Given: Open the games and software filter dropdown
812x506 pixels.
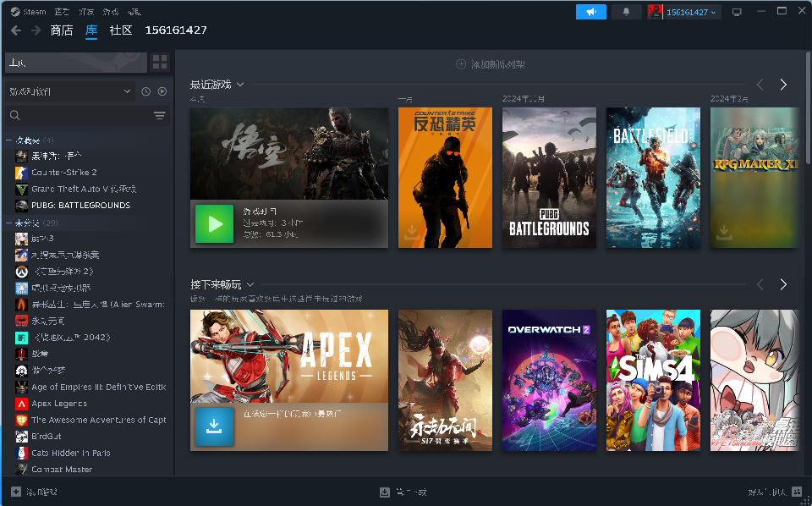Looking at the screenshot, I should (x=69, y=91).
